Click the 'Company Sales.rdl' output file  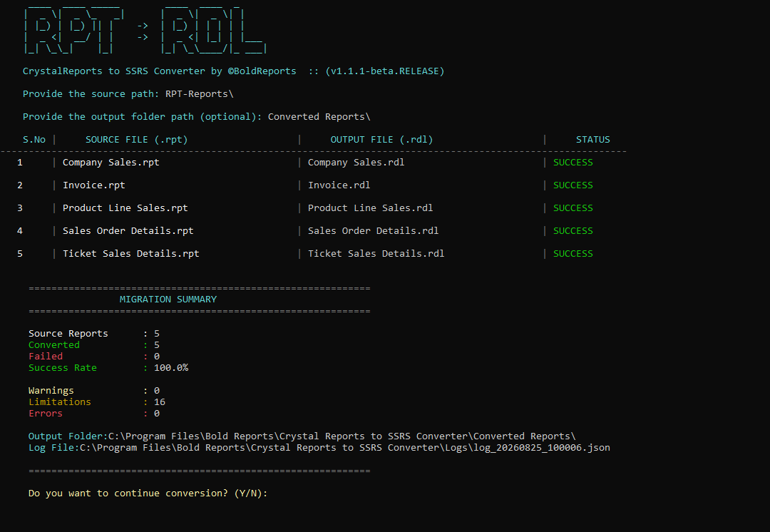pyautogui.click(x=356, y=163)
